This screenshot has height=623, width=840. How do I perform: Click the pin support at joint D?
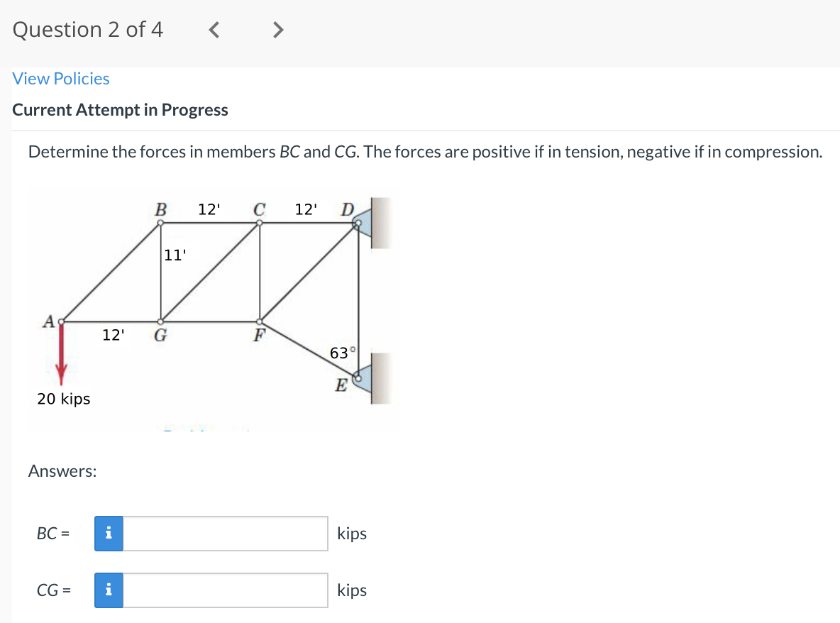363,223
